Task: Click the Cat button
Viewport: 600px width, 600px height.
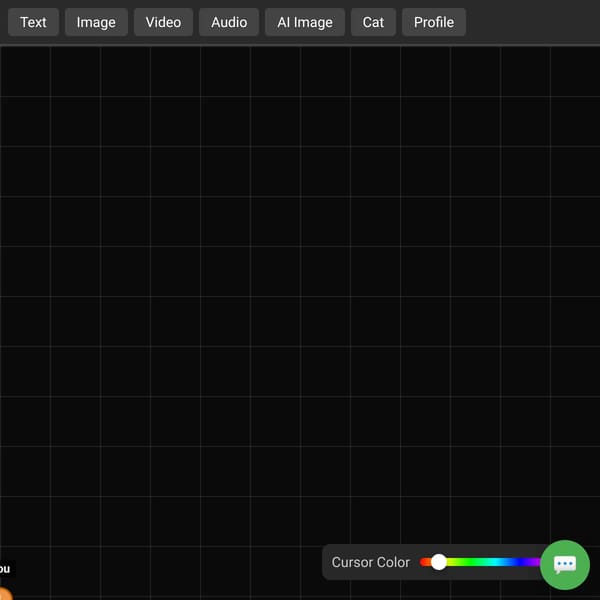Action: click(x=373, y=22)
